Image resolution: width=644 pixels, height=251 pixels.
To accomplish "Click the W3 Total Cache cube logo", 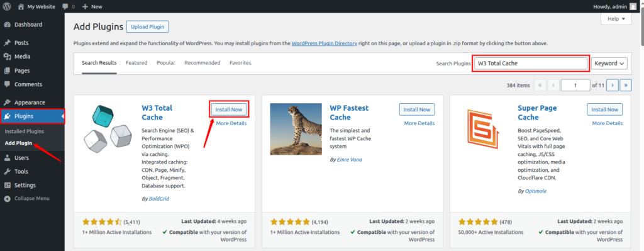I will 107,129.
